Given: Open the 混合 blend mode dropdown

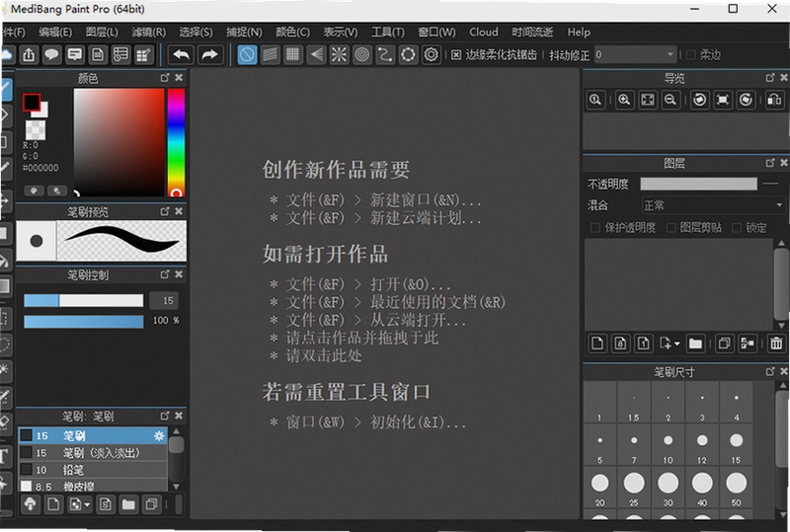Looking at the screenshot, I should pos(712,205).
